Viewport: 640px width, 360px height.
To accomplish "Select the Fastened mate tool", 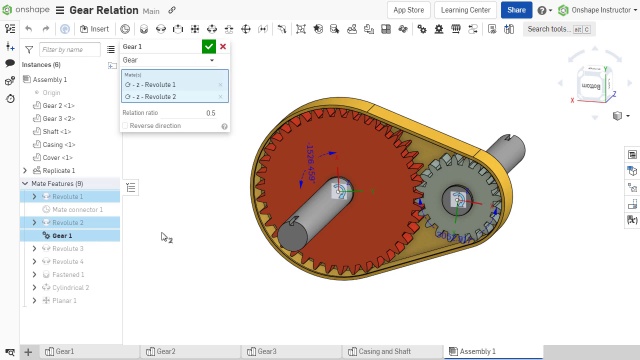I will pos(144,29).
